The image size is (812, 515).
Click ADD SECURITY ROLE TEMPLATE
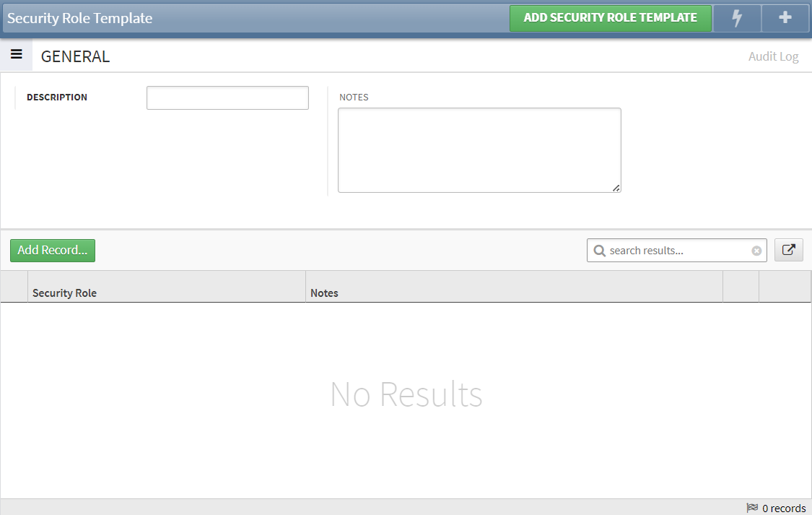(610, 18)
